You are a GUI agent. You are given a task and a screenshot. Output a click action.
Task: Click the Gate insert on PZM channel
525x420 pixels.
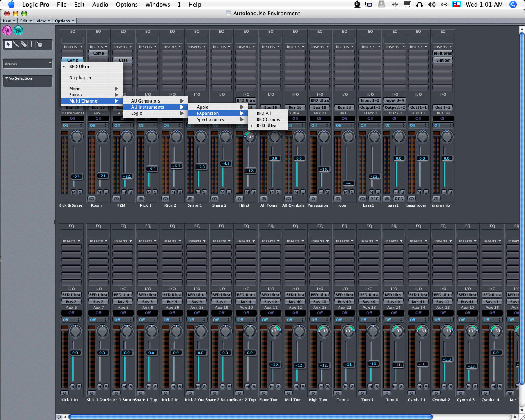point(123,60)
